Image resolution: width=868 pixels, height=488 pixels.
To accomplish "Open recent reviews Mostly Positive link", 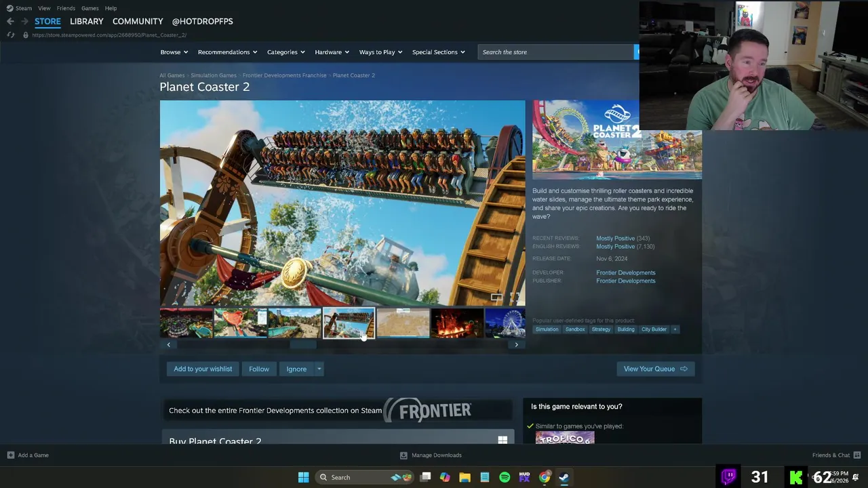I will (615, 238).
